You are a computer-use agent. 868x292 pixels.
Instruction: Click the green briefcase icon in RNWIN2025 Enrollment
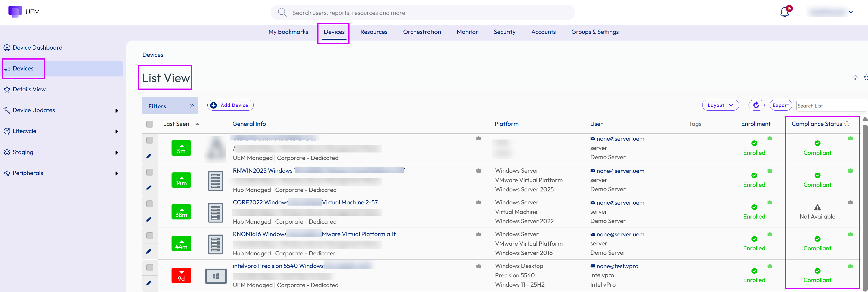pyautogui.click(x=770, y=171)
